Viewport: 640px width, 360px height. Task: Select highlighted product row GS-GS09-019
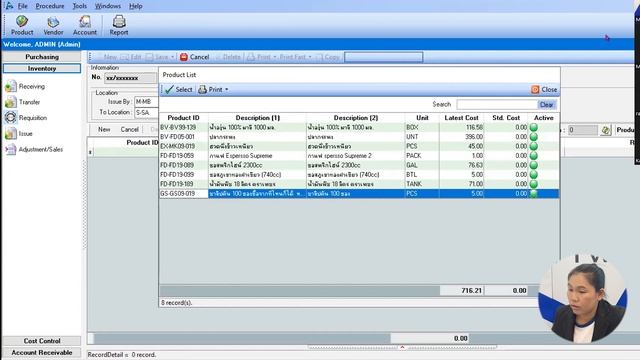[x=359, y=193]
